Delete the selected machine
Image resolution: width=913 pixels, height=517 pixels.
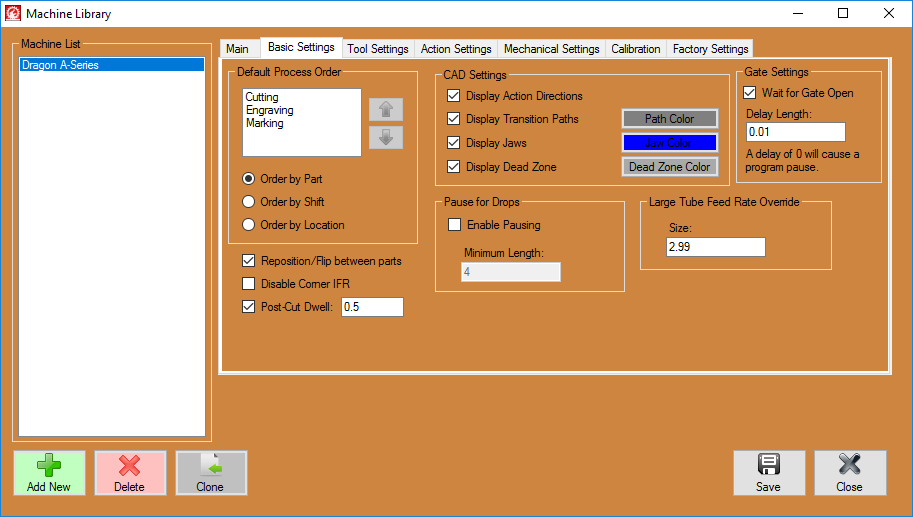[x=130, y=473]
